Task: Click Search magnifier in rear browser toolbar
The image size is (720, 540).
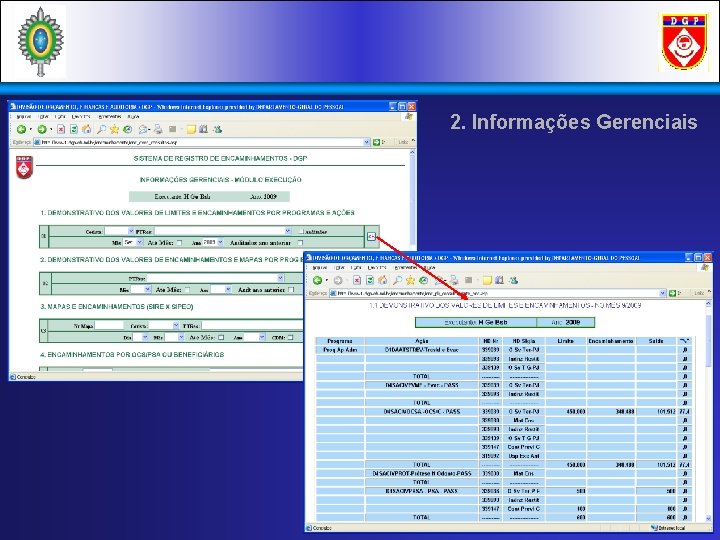Action: pyautogui.click(x=101, y=129)
